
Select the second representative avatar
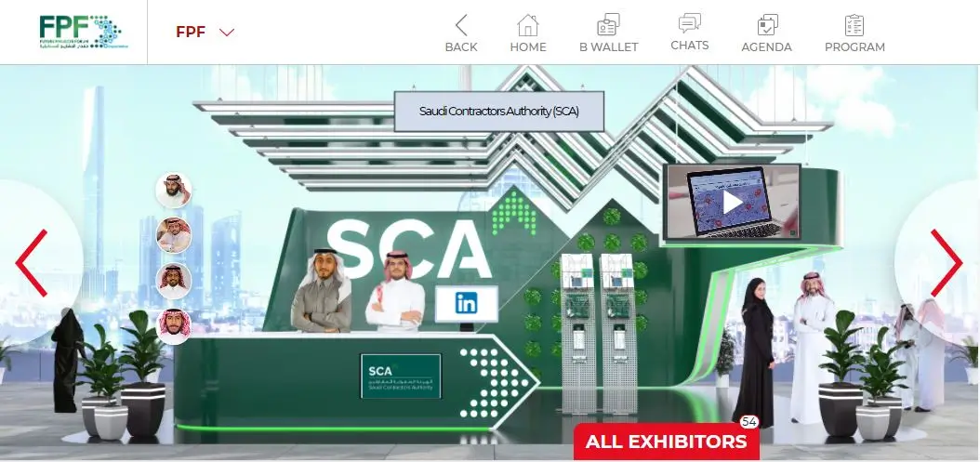[174, 235]
